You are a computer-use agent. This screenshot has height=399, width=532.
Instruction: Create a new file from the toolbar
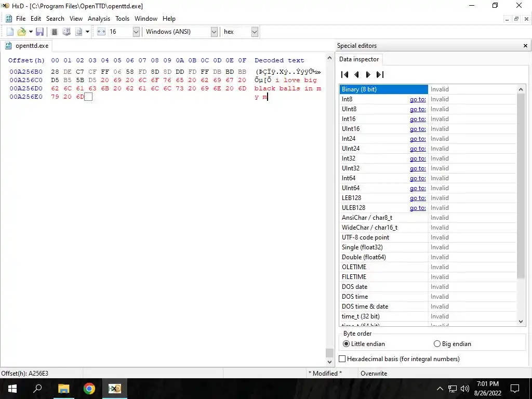click(x=10, y=32)
